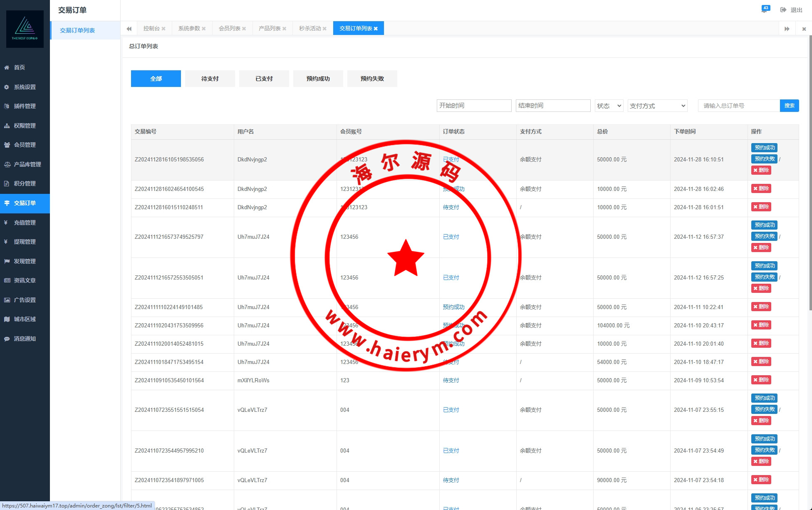The height and width of the screenshot is (510, 812).
Task: Click the gear icon for 系统设置
Action: 7,87
